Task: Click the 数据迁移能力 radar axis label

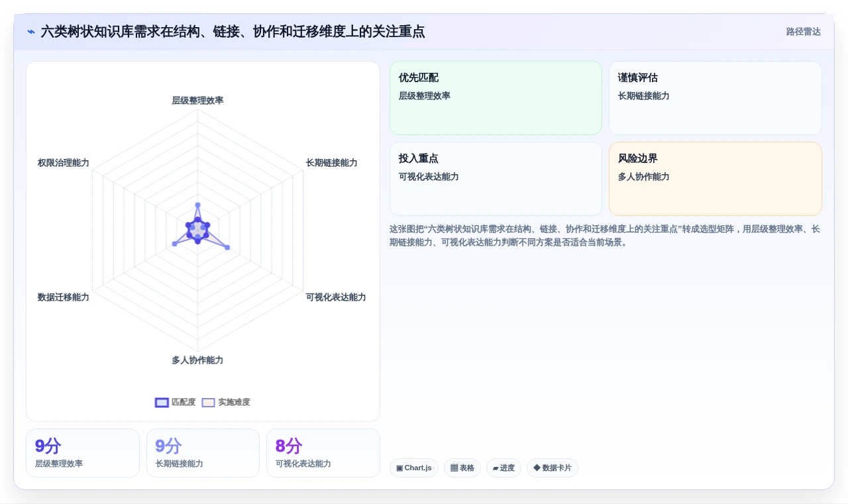Action: click(x=64, y=297)
